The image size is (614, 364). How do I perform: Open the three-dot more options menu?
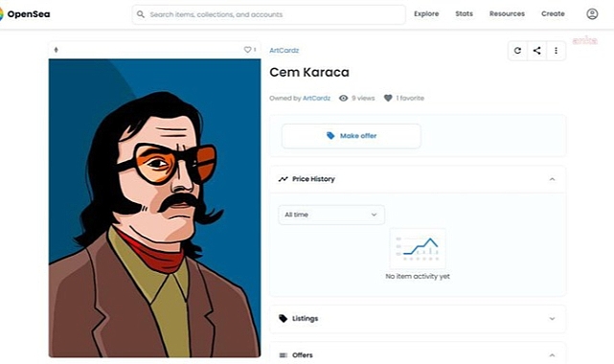[x=556, y=51]
